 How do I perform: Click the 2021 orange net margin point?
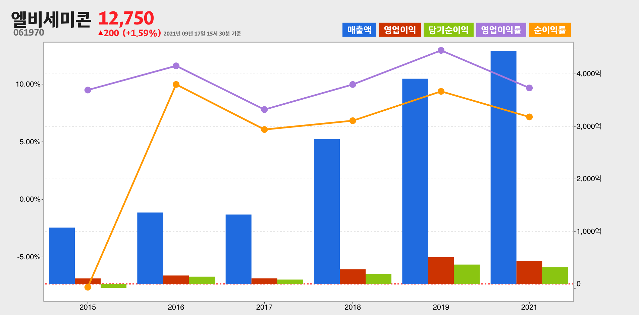pos(529,117)
